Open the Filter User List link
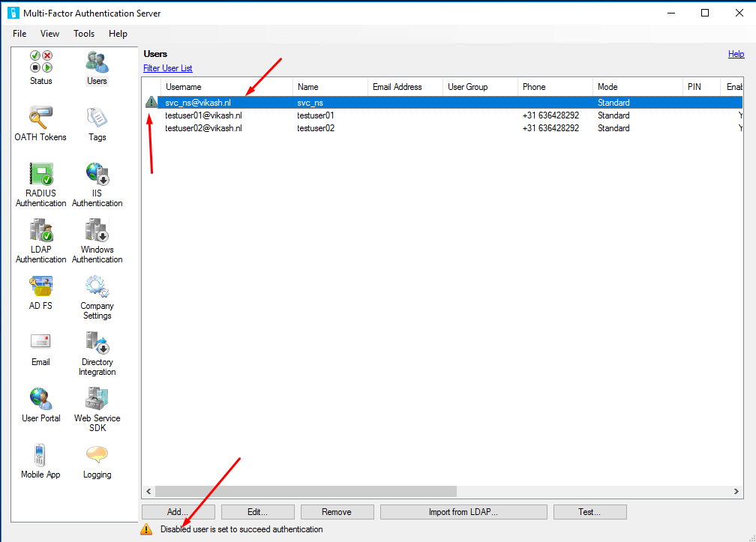Viewport: 756px width, 542px height. tap(168, 68)
